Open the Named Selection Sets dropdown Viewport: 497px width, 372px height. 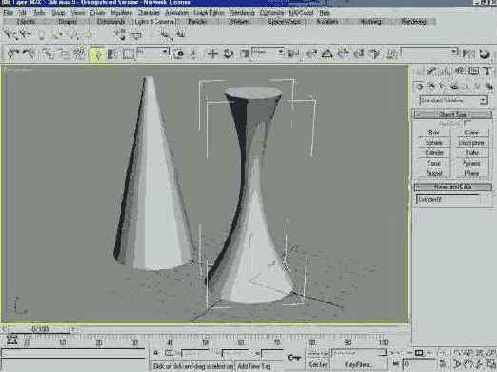(x=429, y=52)
